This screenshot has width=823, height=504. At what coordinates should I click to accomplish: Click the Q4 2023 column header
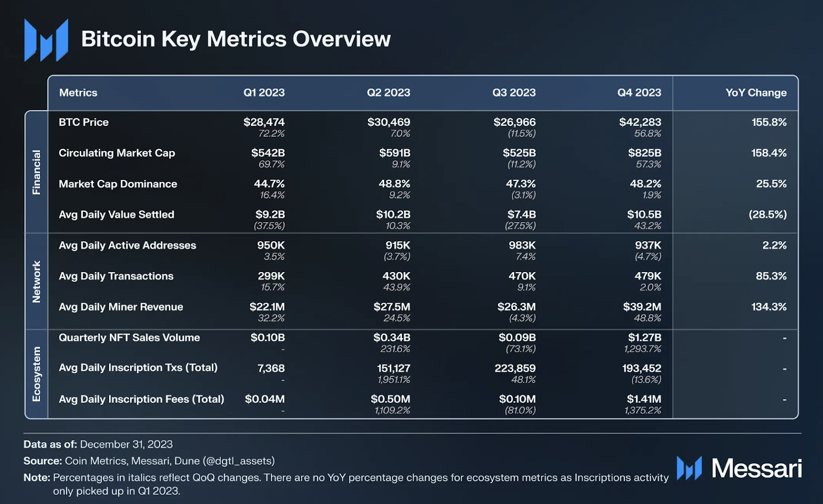point(639,93)
